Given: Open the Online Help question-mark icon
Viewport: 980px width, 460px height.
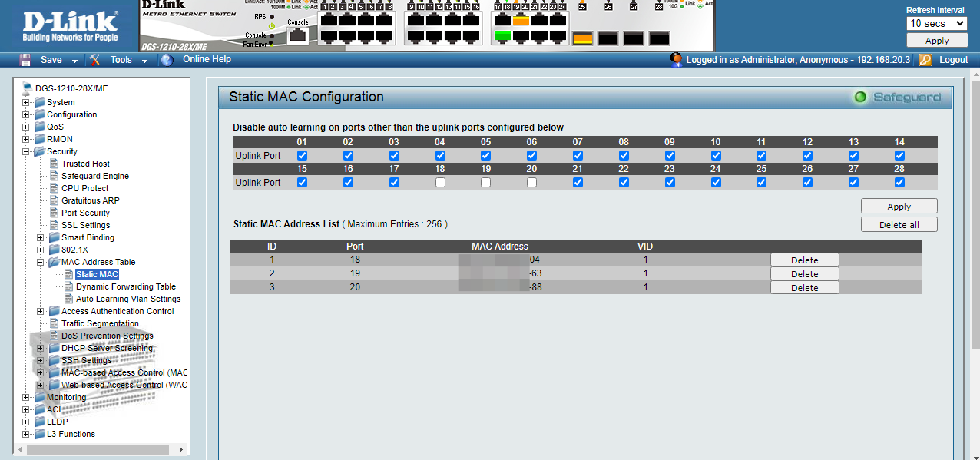Looking at the screenshot, I should tap(167, 59).
